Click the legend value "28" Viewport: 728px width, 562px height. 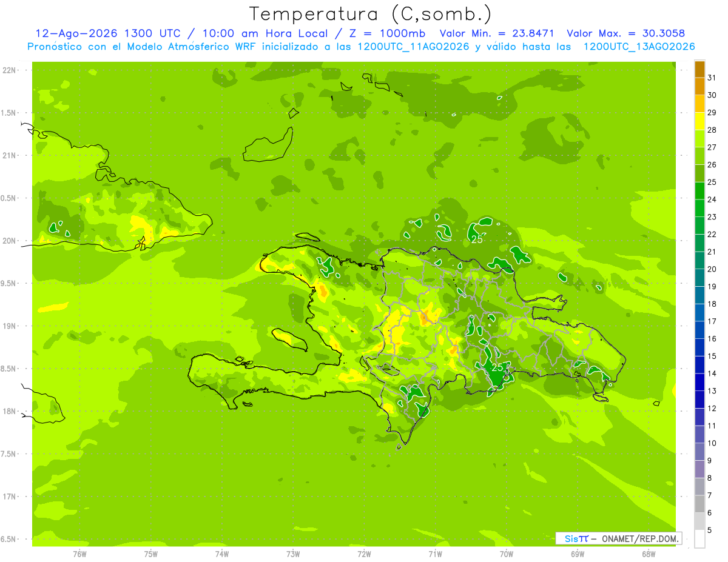(x=712, y=130)
